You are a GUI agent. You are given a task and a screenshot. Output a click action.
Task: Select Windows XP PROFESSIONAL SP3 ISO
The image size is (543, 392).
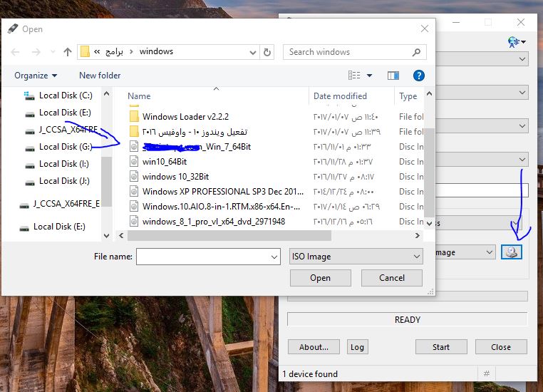coord(222,192)
